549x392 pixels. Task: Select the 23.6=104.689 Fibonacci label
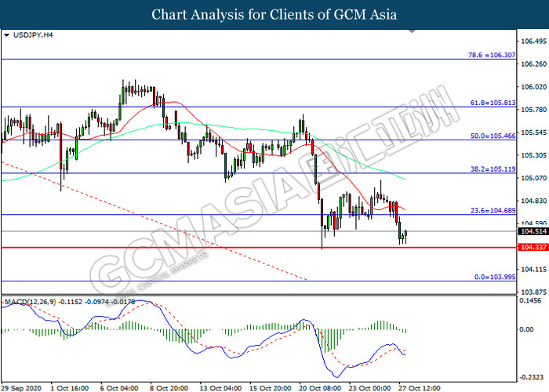pos(493,210)
